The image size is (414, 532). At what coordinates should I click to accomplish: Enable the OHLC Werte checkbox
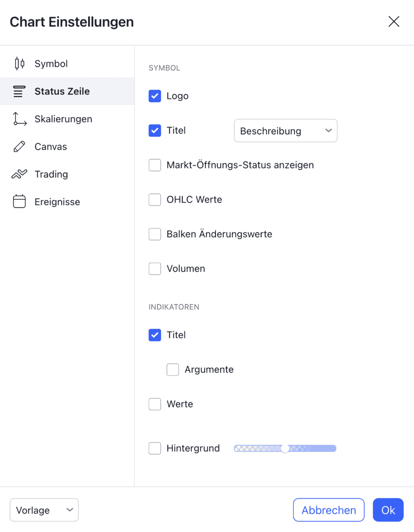tap(155, 199)
